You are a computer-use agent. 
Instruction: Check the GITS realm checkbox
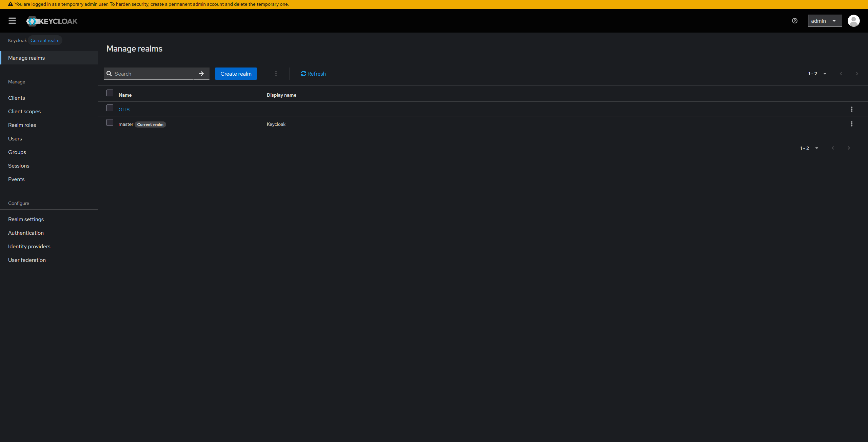110,108
